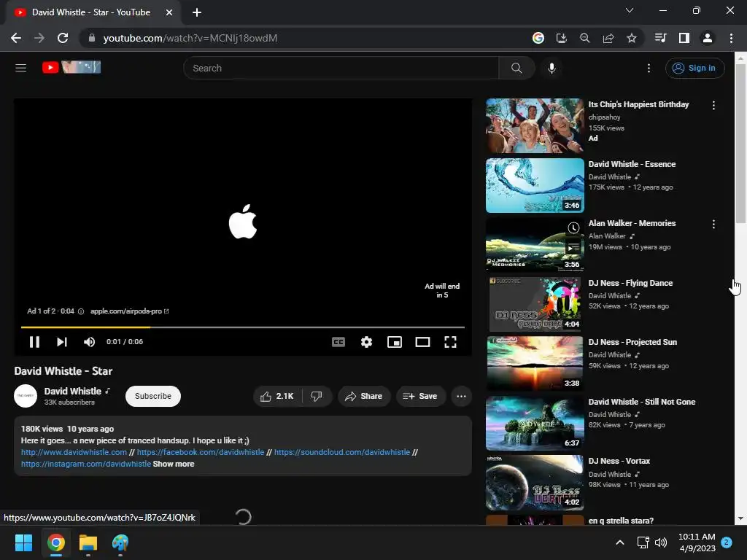This screenshot has width=747, height=560.
Task: Toggle the Chrome side panel
Action: click(x=684, y=38)
